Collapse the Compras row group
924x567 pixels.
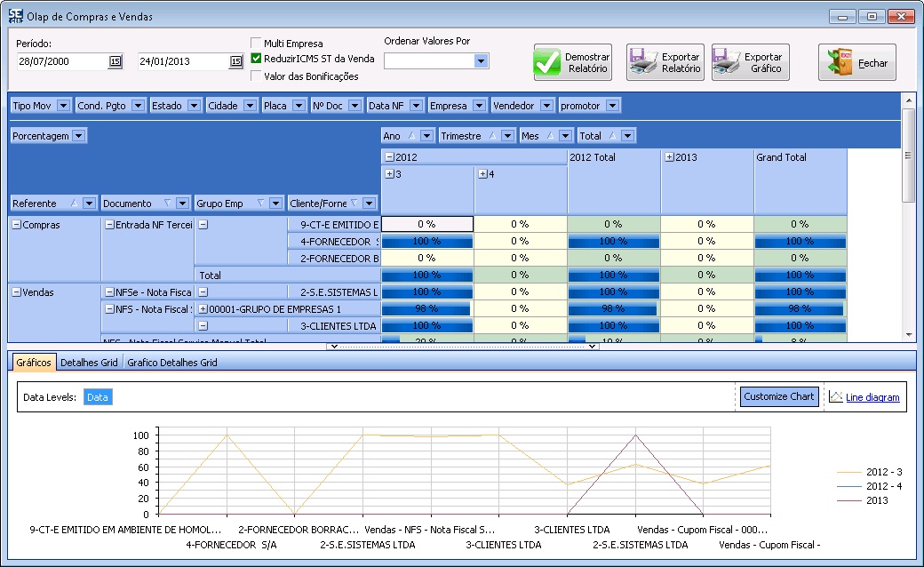pos(16,225)
